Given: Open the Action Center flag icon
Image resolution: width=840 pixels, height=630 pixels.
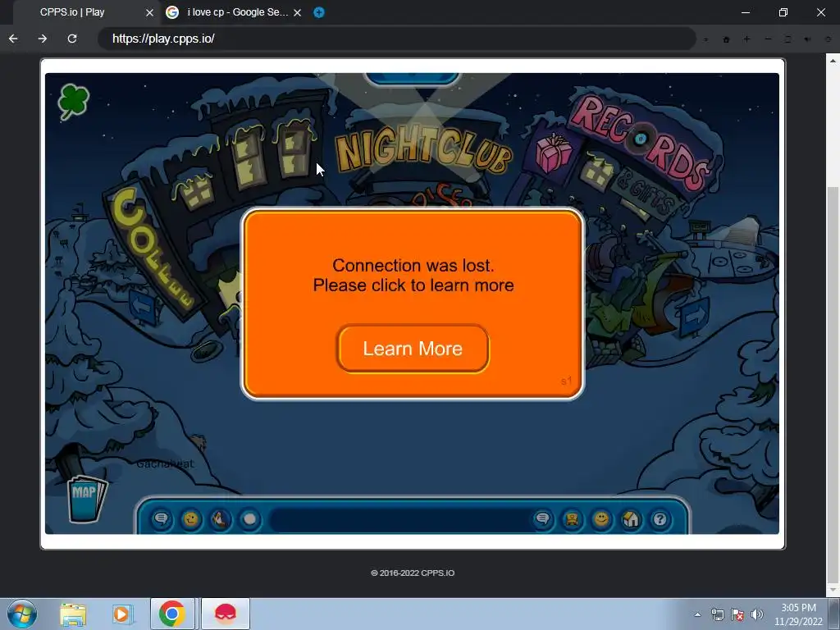Looking at the screenshot, I should click(737, 614).
